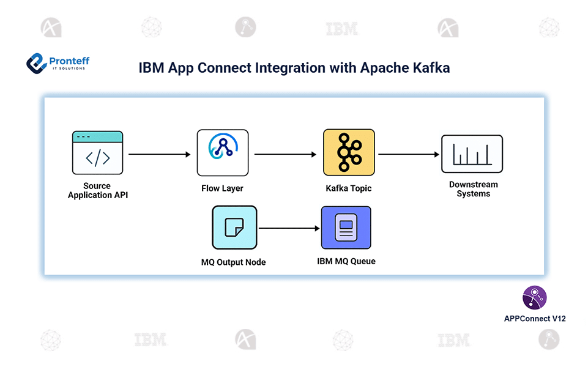Click the MQ Output Node sticky note icon

(x=234, y=228)
